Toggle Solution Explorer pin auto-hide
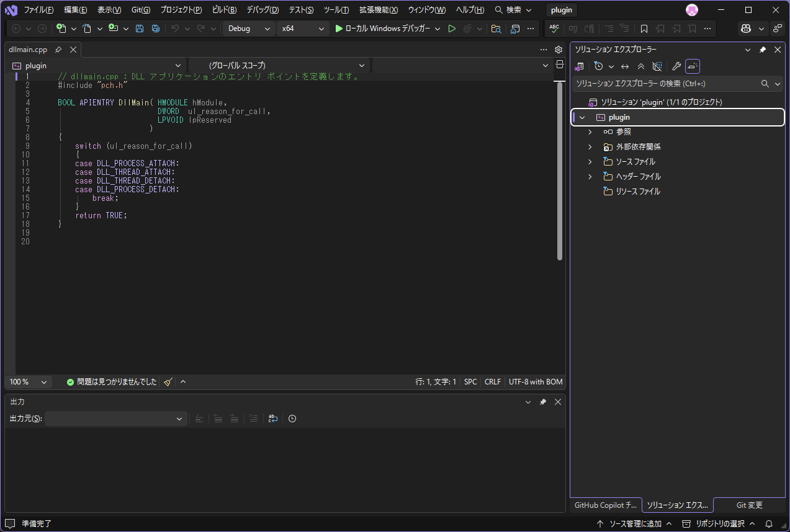 click(x=763, y=50)
